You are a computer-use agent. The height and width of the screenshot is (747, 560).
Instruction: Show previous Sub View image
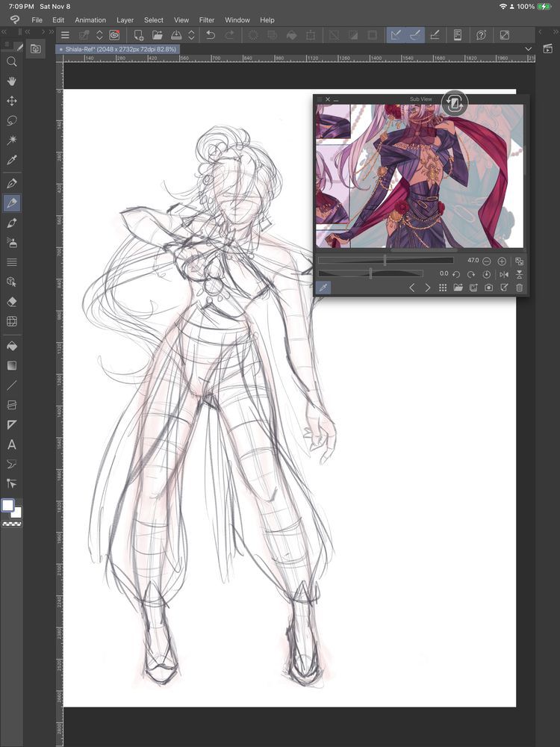[412, 288]
